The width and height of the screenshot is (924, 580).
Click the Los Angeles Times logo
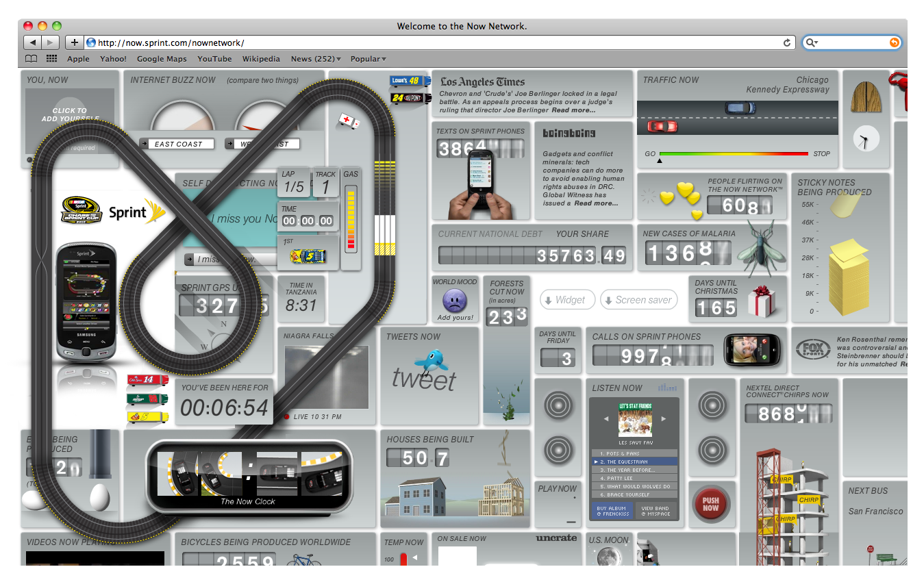pos(482,81)
